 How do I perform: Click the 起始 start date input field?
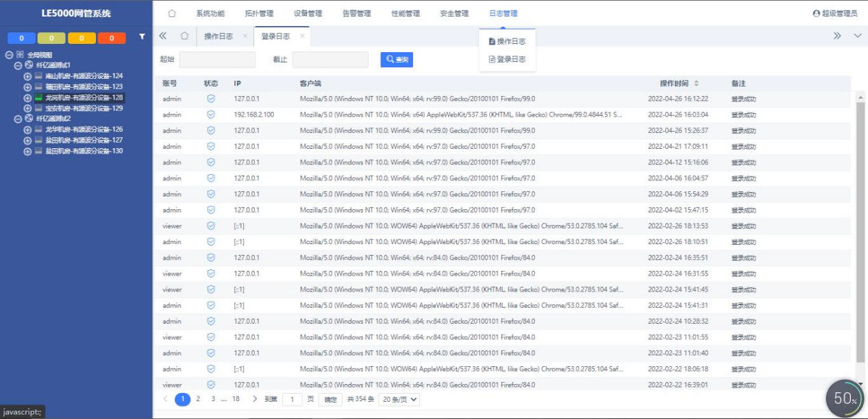(217, 60)
